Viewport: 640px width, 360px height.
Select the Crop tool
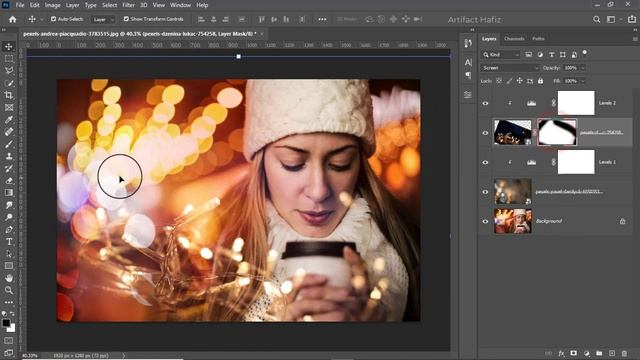[x=9, y=95]
